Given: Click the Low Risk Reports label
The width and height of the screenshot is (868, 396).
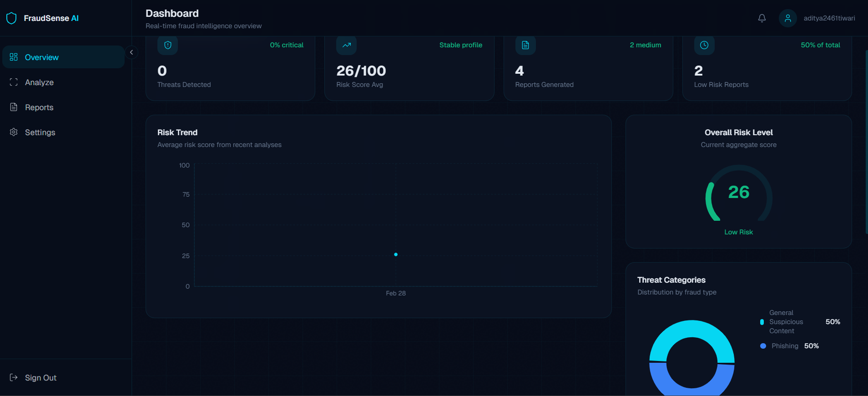Looking at the screenshot, I should 722,85.
